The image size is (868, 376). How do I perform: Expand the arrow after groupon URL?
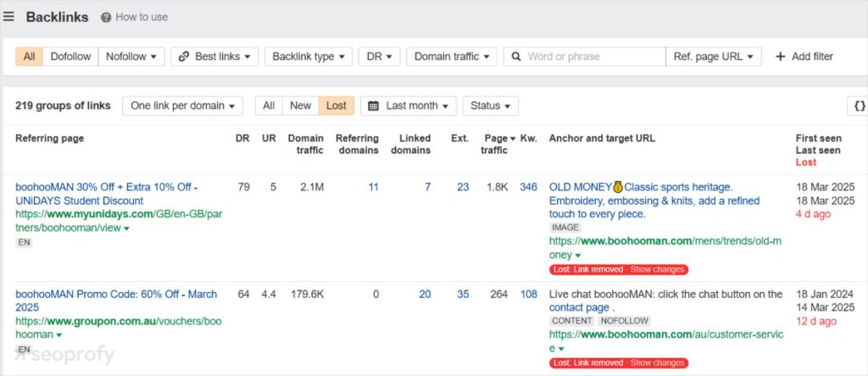tap(58, 335)
